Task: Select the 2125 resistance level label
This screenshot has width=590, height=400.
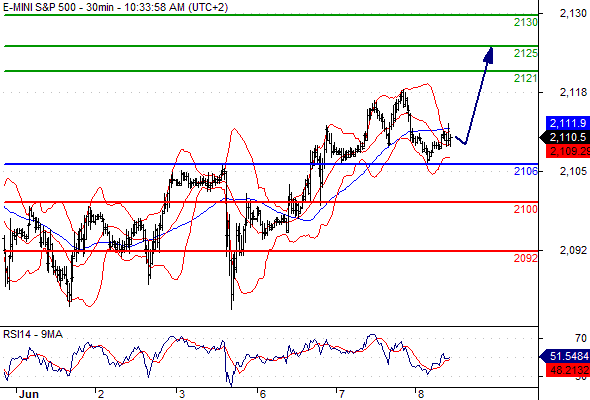Action: pos(526,53)
